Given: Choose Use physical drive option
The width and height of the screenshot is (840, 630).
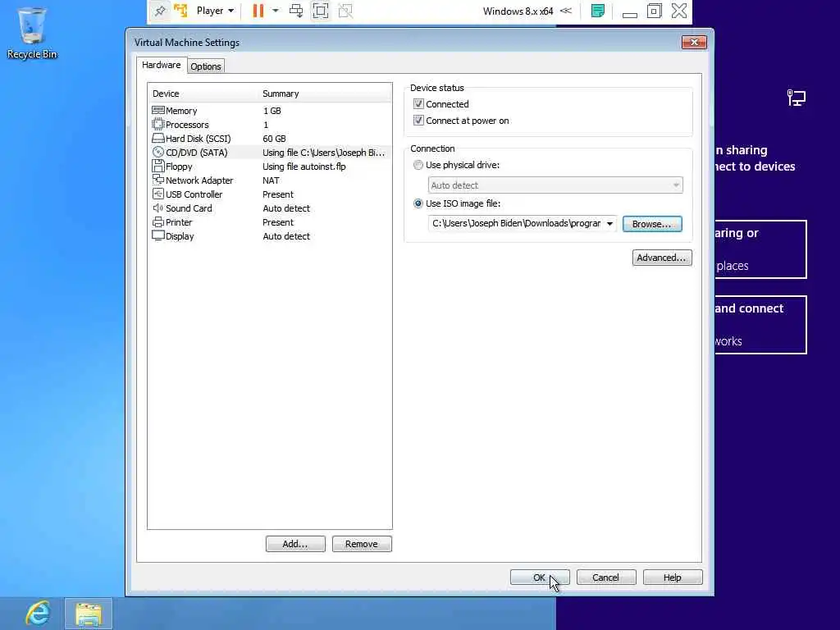Looking at the screenshot, I should pos(418,165).
